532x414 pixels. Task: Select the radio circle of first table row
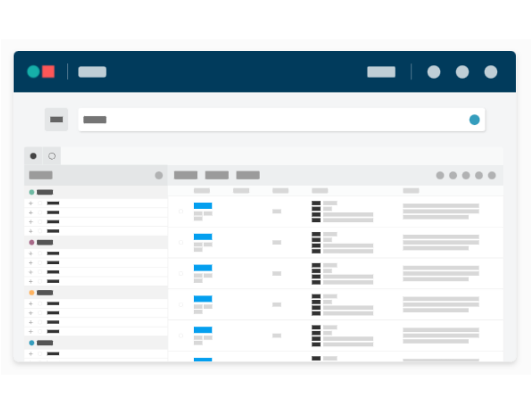click(181, 211)
